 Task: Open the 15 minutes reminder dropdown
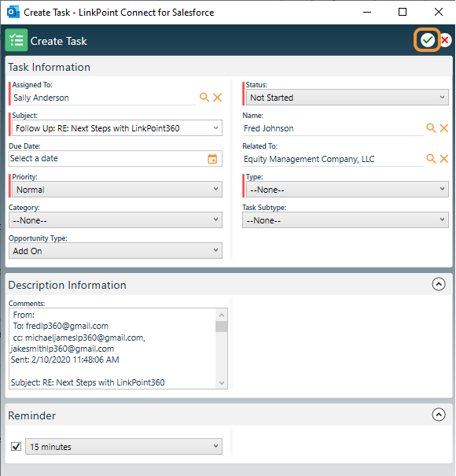coord(123,447)
